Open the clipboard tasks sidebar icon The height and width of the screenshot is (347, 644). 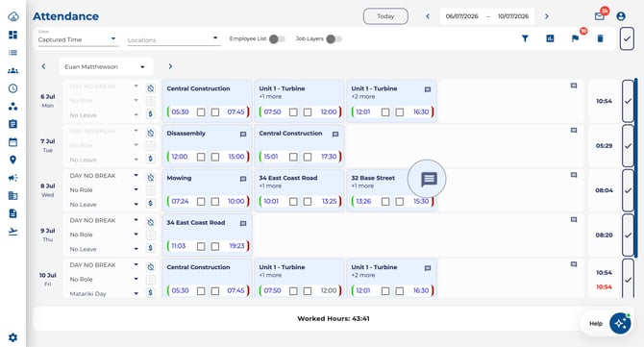[12, 124]
